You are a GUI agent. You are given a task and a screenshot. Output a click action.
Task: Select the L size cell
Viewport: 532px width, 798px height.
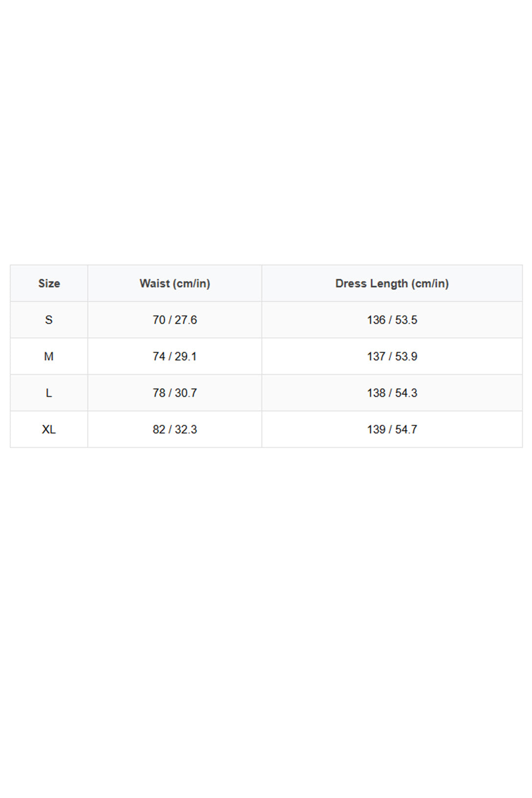click(x=49, y=393)
